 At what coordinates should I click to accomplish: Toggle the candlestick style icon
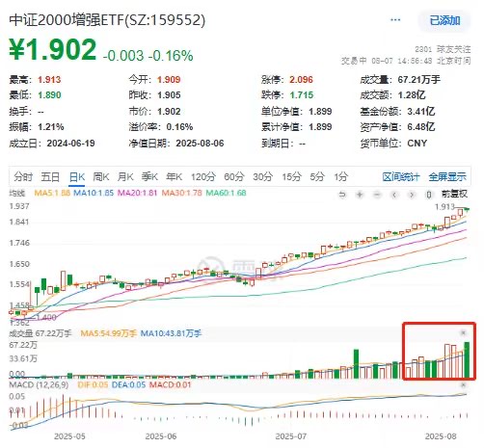coord(429,195)
